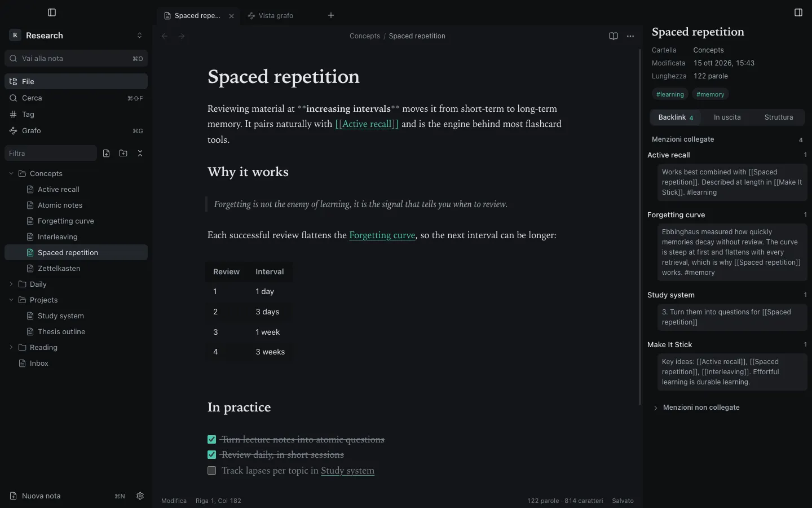Click the editor vertical scrollbar
The height and width of the screenshot is (508, 812).
click(x=640, y=227)
